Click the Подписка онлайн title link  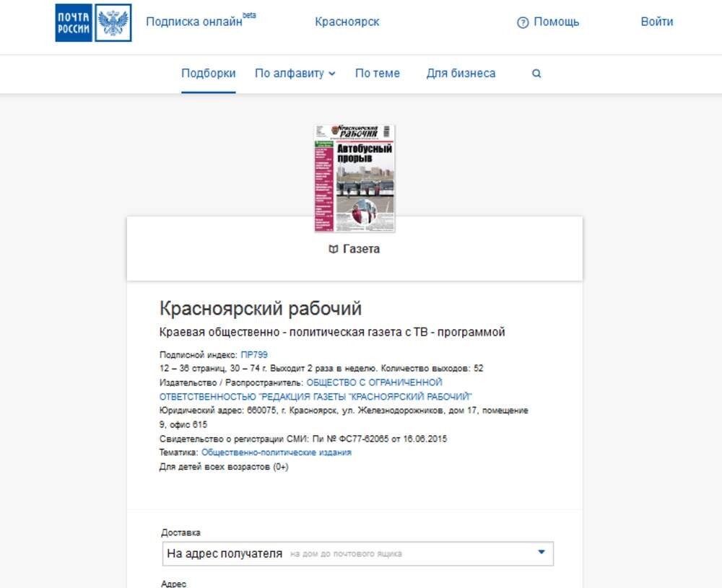click(x=193, y=22)
